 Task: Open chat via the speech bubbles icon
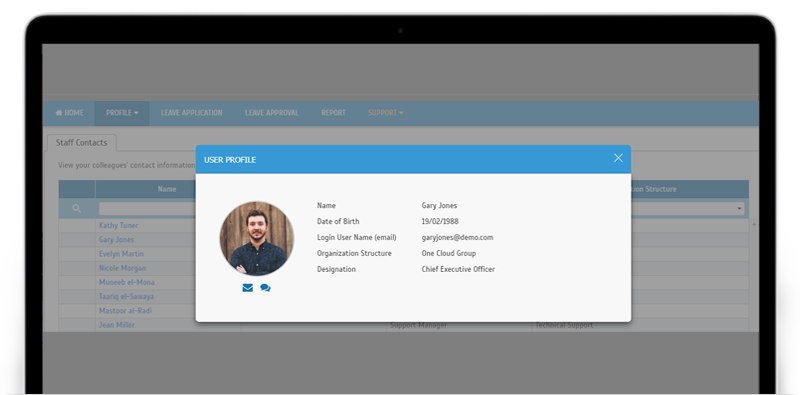265,288
